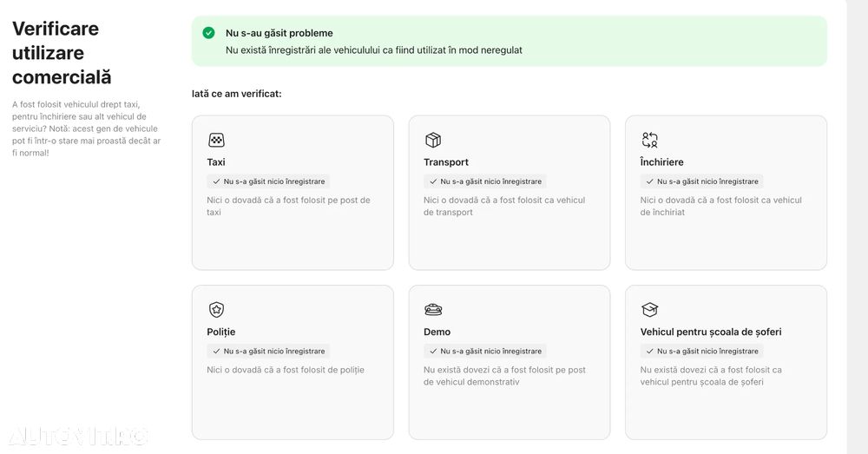Click the Taxi checkered icon
The width and height of the screenshot is (868, 454).
(216, 140)
